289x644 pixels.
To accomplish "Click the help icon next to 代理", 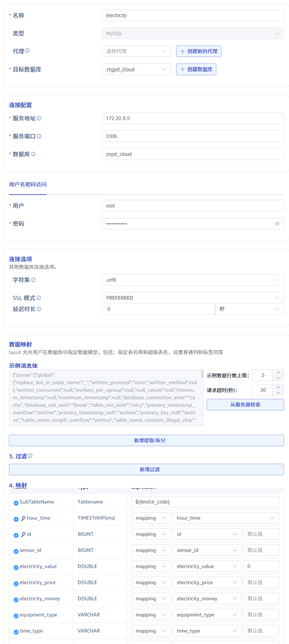I will [27, 51].
